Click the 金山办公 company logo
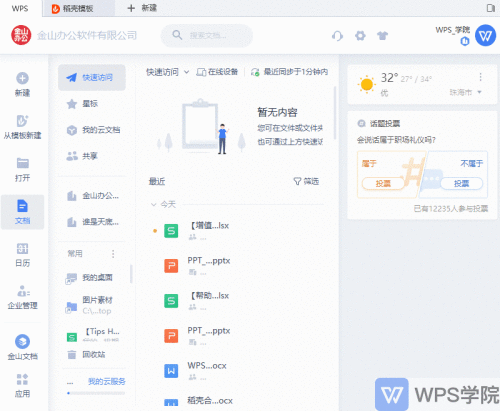 21,35
